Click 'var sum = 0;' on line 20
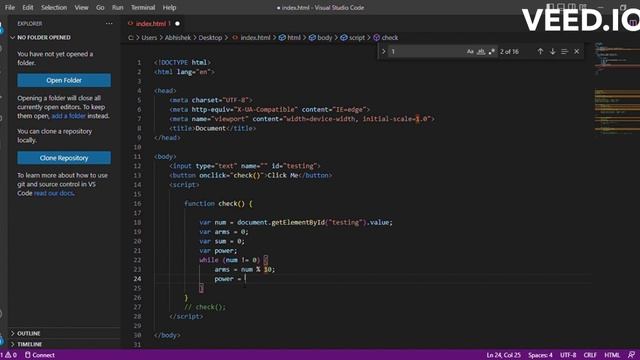 (222, 241)
